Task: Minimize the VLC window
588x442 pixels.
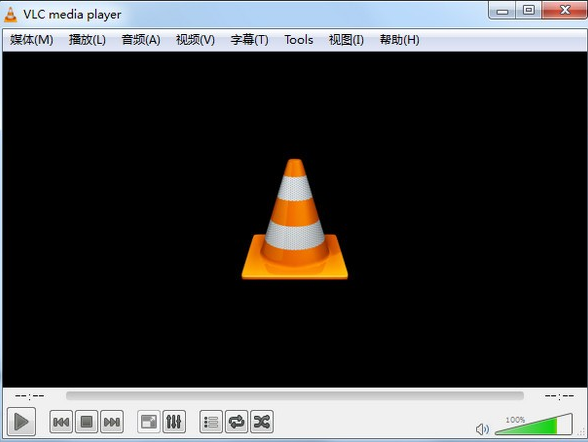Action: 502,10
